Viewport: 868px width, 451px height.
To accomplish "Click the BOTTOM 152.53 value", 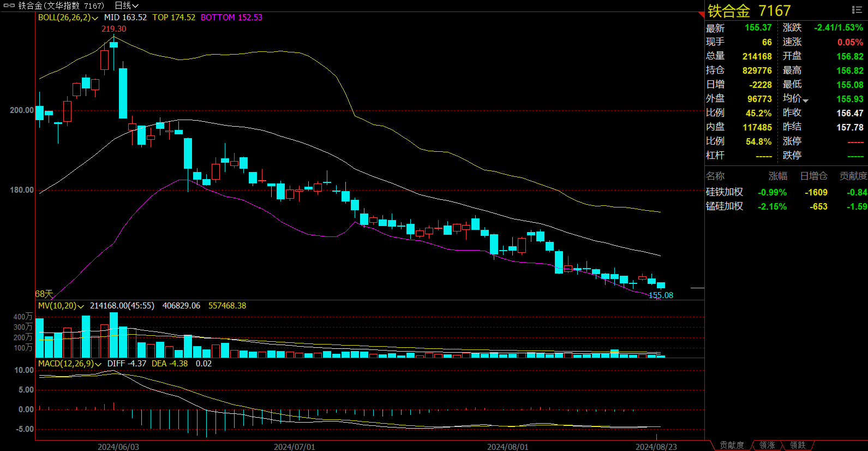I will 231,17.
